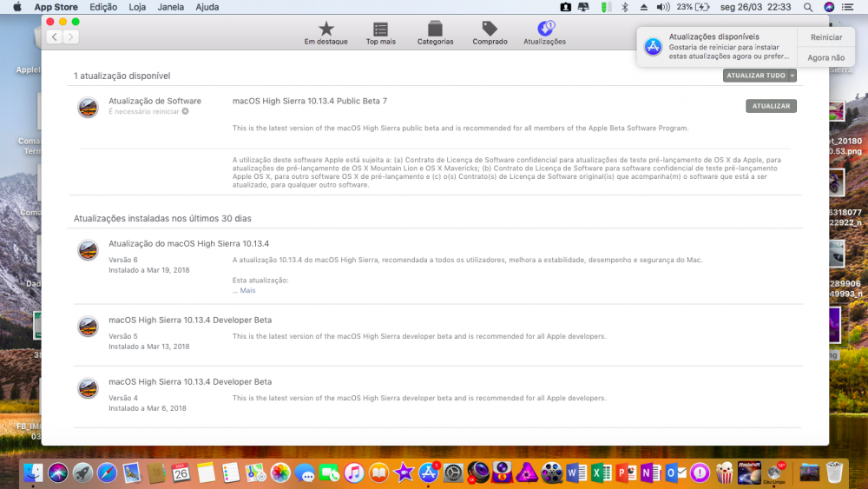Click the Developer Beta Versão 5 icon
The width and height of the screenshot is (868, 489).
(88, 327)
